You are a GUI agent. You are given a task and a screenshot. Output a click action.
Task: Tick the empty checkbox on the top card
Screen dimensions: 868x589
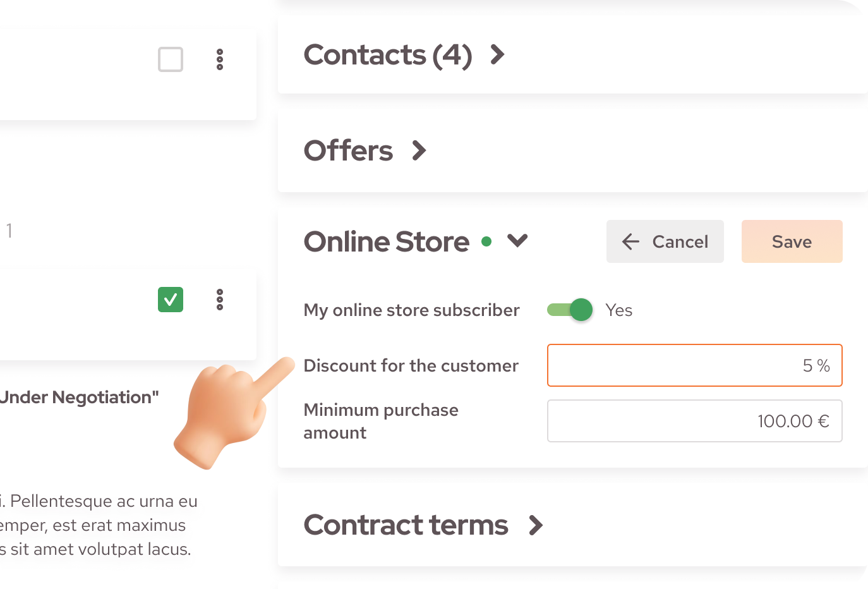(x=170, y=59)
